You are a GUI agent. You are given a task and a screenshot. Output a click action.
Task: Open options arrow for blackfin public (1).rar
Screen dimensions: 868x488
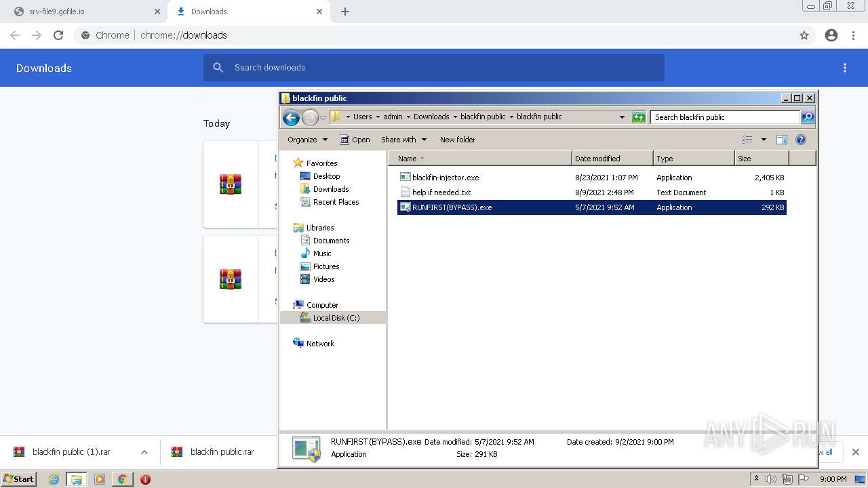coord(144,452)
